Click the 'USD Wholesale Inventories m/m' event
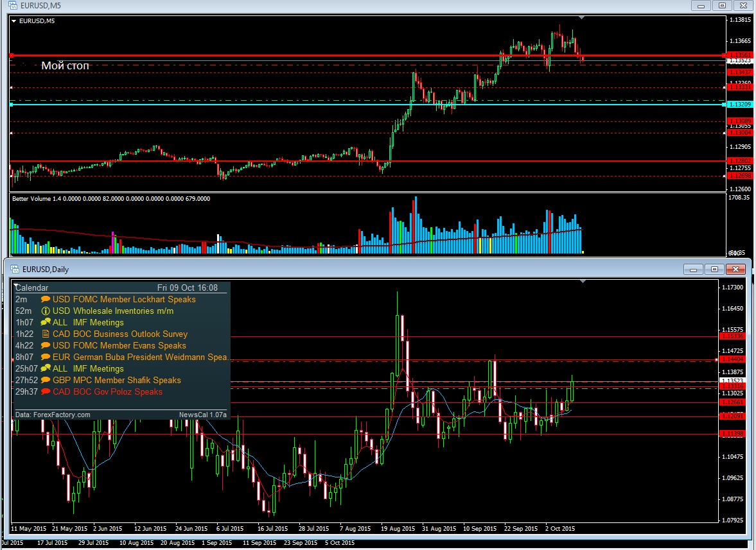Viewport: 756px width, 550px height. pyautogui.click(x=113, y=311)
